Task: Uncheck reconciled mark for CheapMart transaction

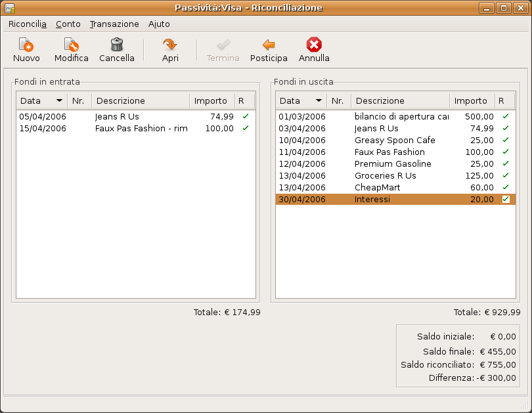Action: [506, 187]
